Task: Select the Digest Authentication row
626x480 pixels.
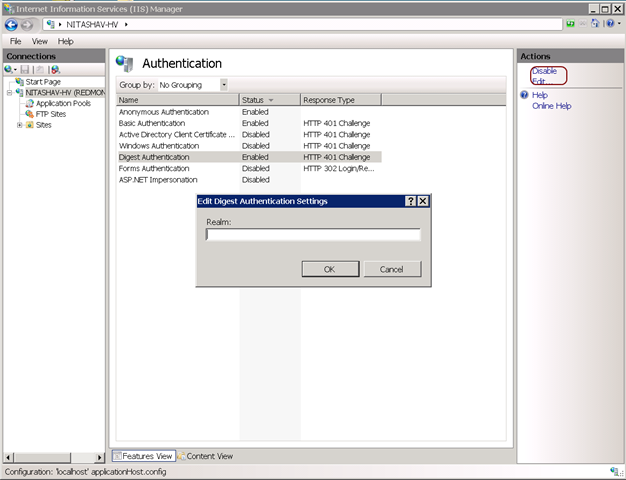Action: pyautogui.click(x=249, y=157)
